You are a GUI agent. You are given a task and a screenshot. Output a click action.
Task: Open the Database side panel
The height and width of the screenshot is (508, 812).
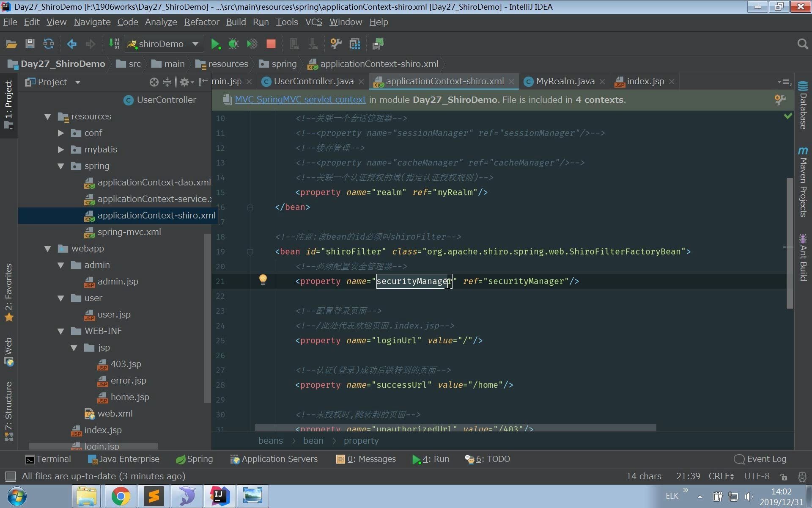click(802, 105)
